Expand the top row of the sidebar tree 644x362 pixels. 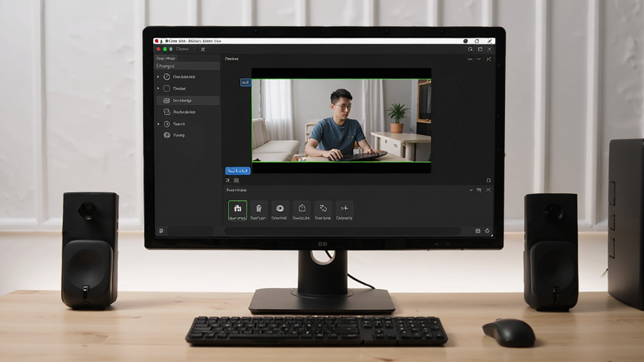point(158,77)
